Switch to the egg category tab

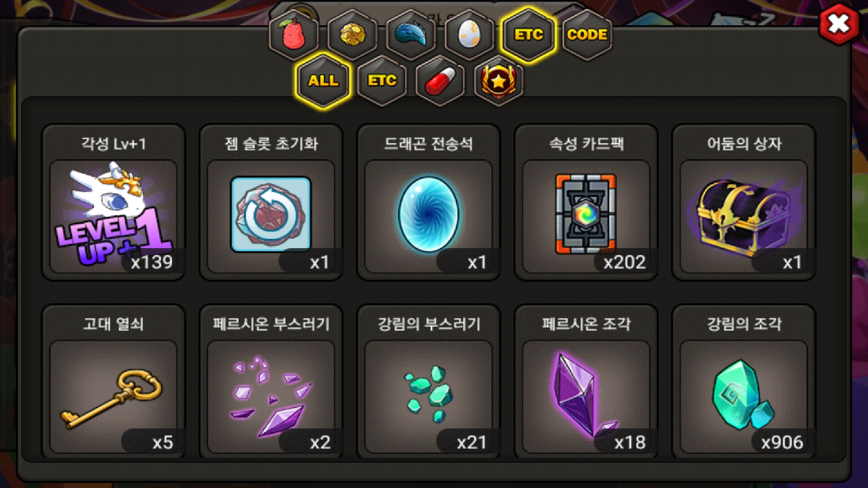coord(469,35)
